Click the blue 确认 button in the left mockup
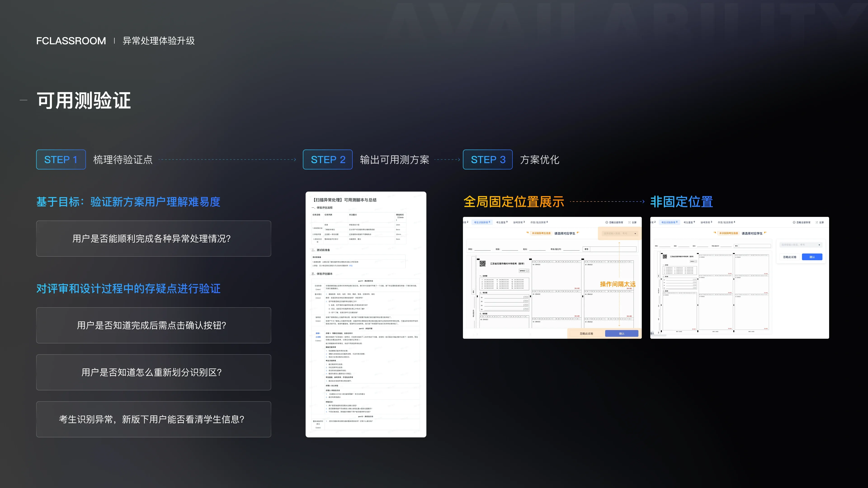The width and height of the screenshot is (868, 488). pyautogui.click(x=622, y=333)
